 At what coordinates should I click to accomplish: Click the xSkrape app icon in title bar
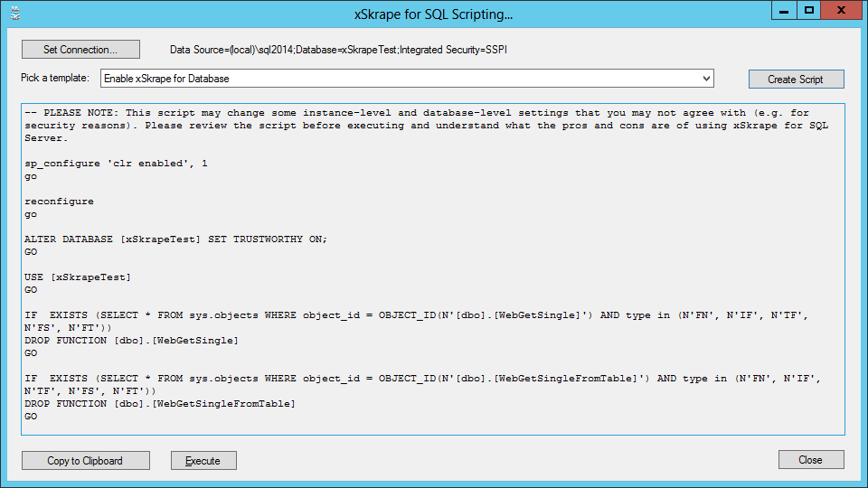tap(15, 14)
